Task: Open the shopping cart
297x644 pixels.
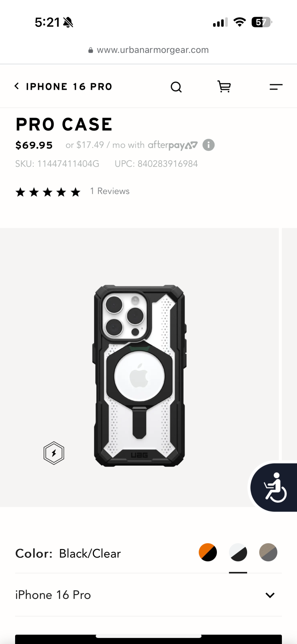Action: tap(224, 87)
